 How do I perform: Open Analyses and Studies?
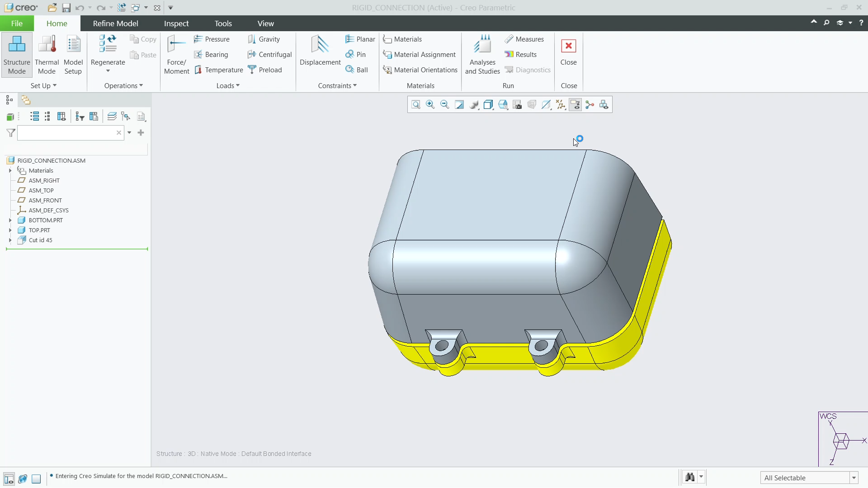[482, 55]
